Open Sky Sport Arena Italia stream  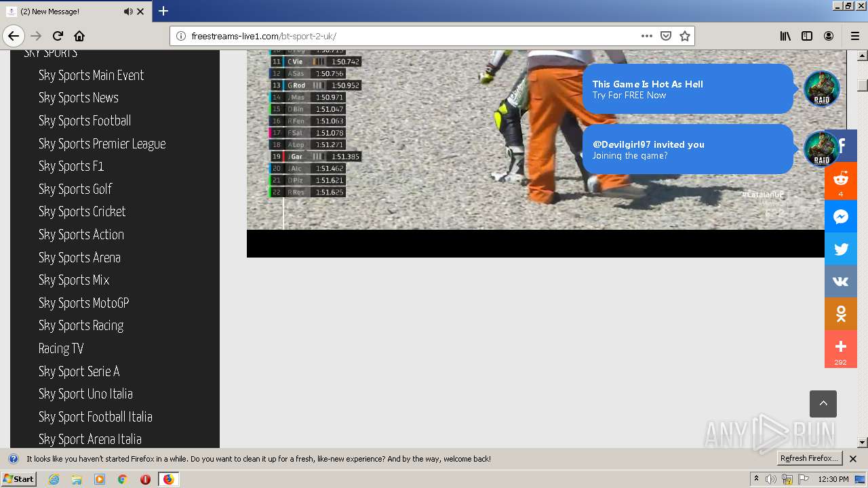pos(90,439)
